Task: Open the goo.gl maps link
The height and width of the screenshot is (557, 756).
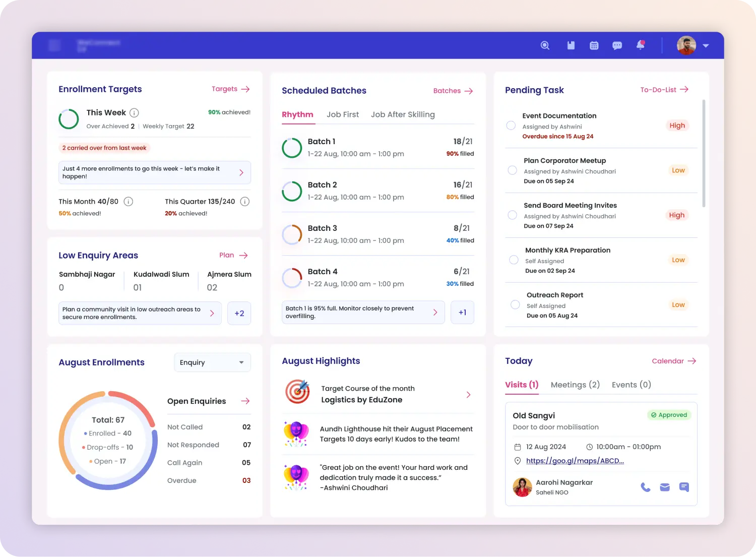Action: click(x=575, y=461)
